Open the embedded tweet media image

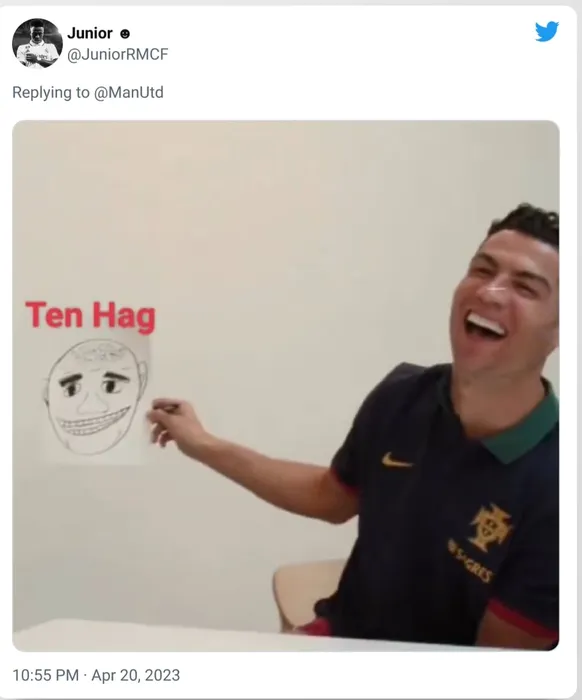click(286, 386)
